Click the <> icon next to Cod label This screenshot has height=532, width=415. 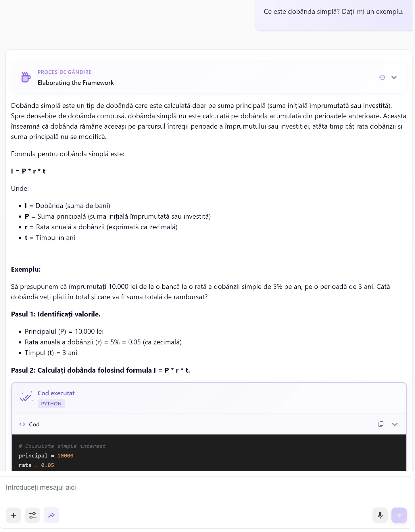(x=22, y=424)
